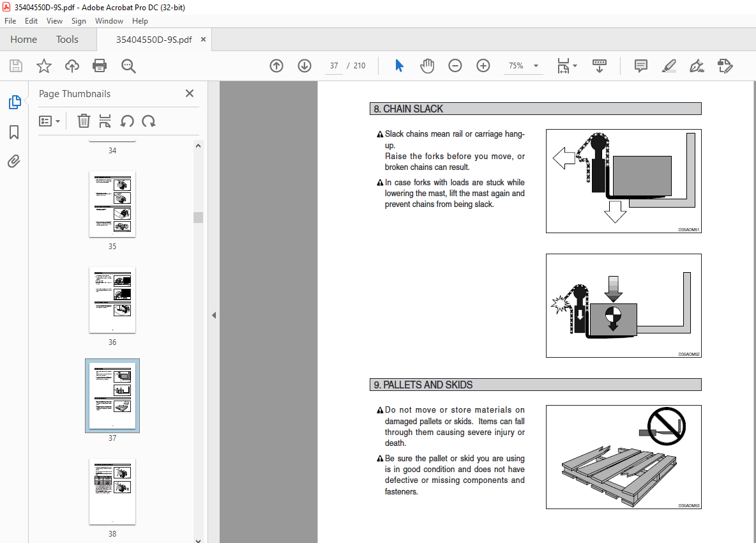Image resolution: width=756 pixels, height=543 pixels.
Task: Activate the Hand pan tool
Action: (427, 66)
